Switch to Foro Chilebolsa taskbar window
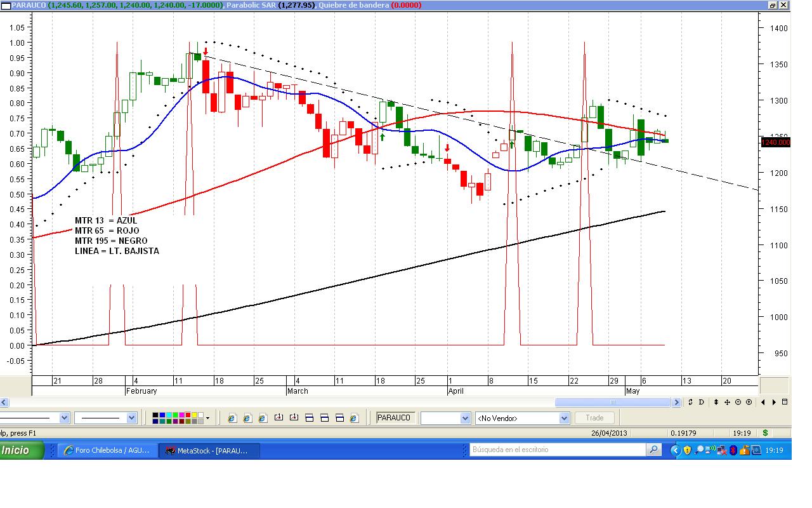The height and width of the screenshot is (508, 812). point(108,450)
